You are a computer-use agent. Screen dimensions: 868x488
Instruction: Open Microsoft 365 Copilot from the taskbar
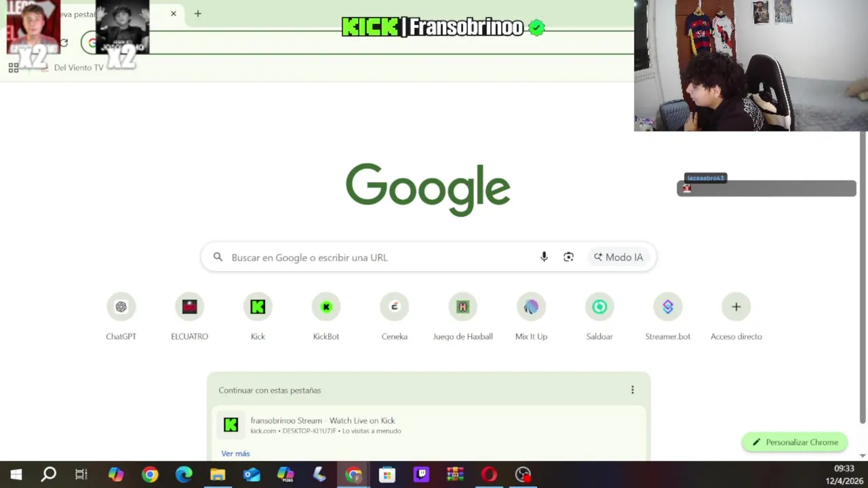coord(285,474)
